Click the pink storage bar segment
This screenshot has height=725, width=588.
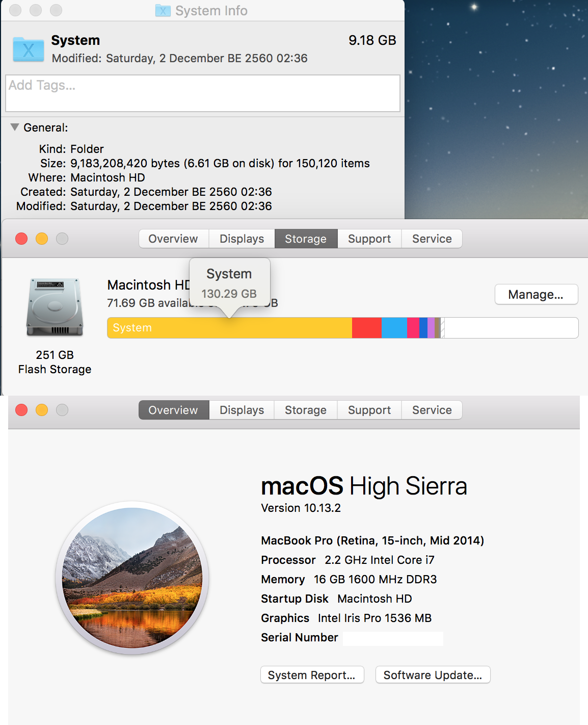click(x=413, y=328)
